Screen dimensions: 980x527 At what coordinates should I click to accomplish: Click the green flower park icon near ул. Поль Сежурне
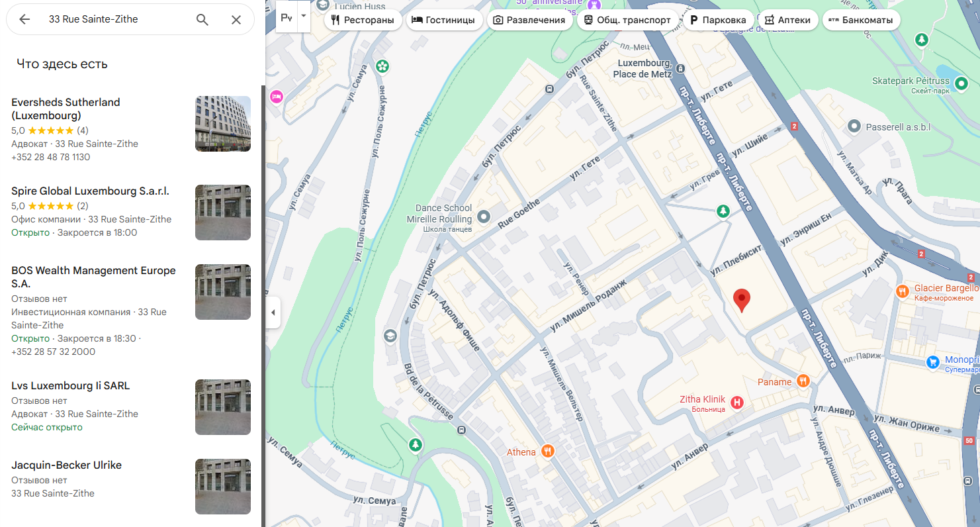point(382,66)
